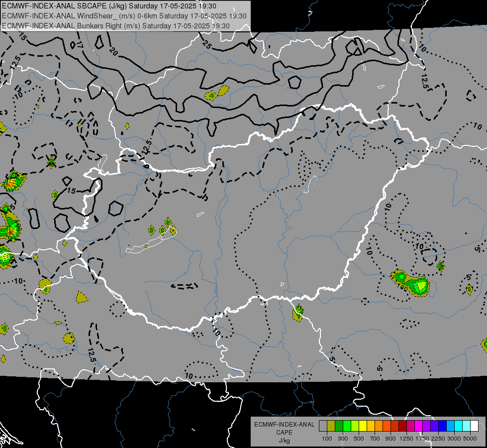This screenshot has width=487, height=448.
Task: Click the legend value 100
Action: [327, 439]
